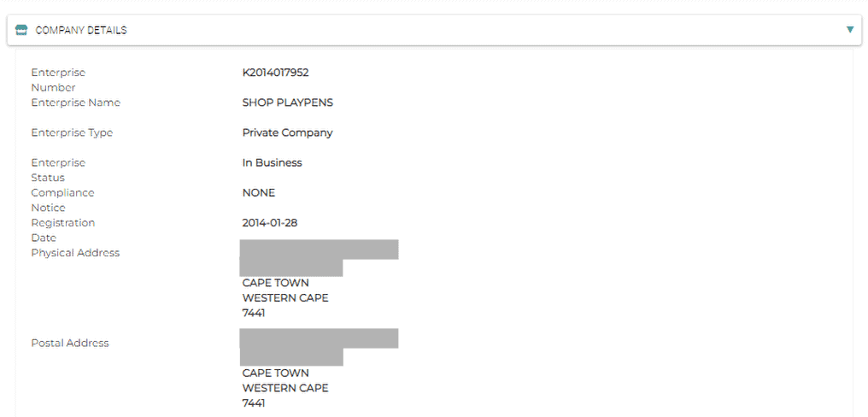868x417 pixels.
Task: Click CAPE TOWN under Physical Address
Action: (x=275, y=283)
